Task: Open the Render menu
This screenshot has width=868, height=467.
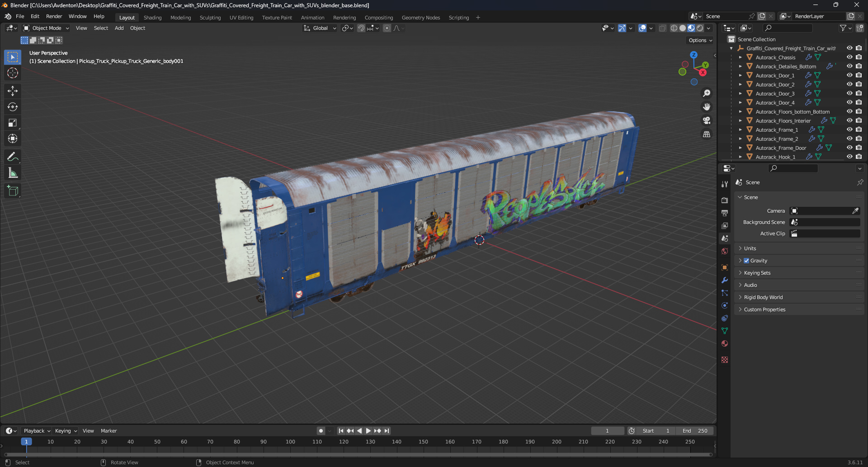Action: [x=54, y=16]
